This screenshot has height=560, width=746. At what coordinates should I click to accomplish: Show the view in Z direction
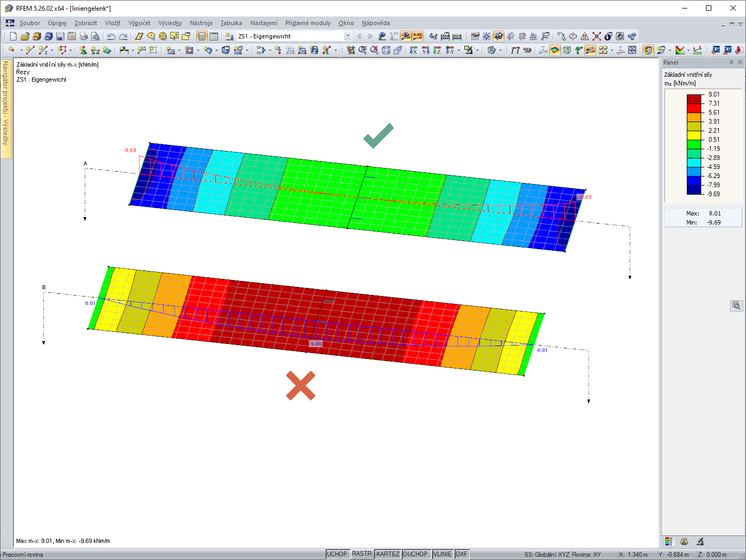(437, 50)
